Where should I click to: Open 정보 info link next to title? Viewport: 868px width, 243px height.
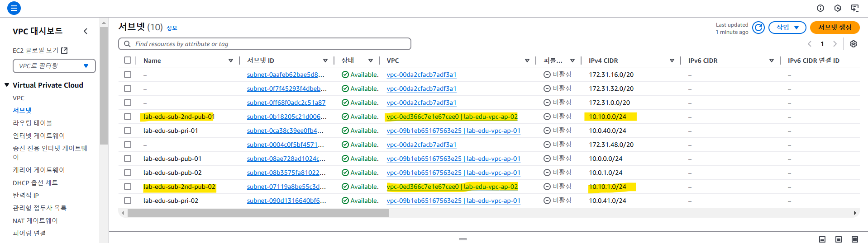pyautogui.click(x=172, y=28)
